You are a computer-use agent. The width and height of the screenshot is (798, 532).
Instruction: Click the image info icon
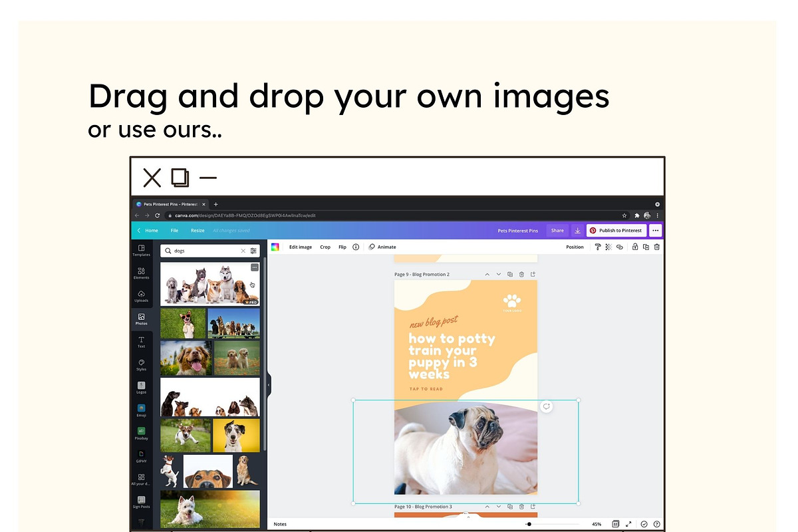[x=356, y=247]
